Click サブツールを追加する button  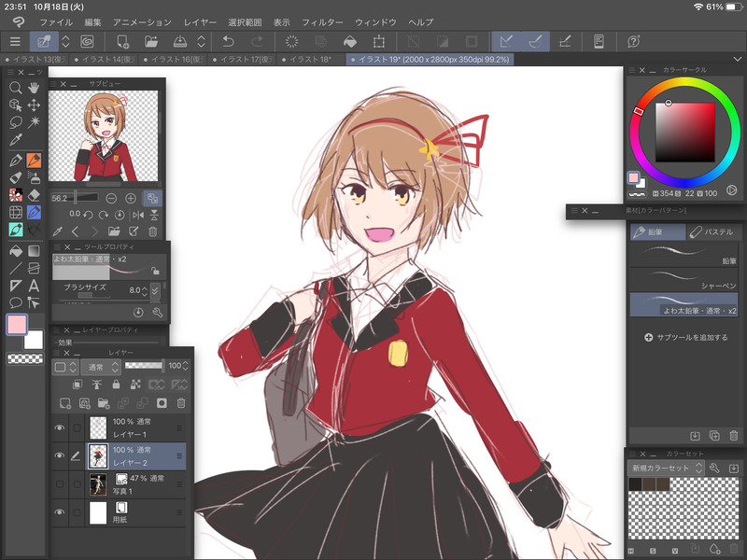tap(685, 337)
